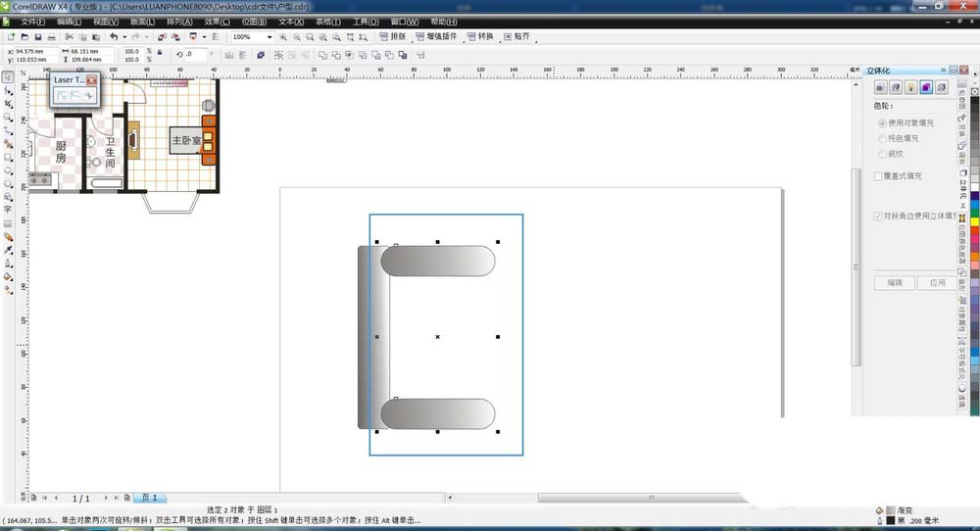
Task: Click the 增强插件 toolbar button
Action: [436, 36]
